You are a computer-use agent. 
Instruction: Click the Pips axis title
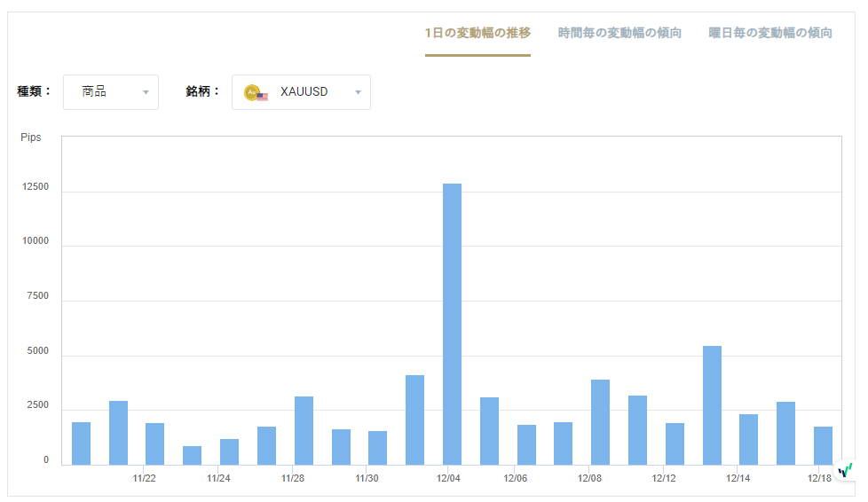pyautogui.click(x=31, y=137)
